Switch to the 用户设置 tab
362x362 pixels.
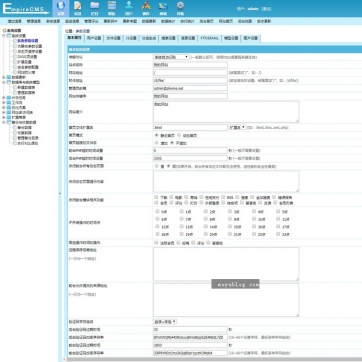[x=94, y=38]
